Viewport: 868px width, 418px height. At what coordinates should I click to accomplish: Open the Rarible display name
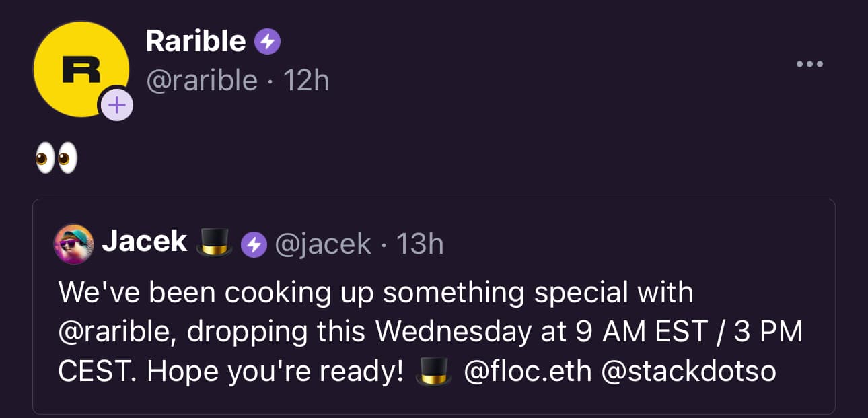coord(196,42)
